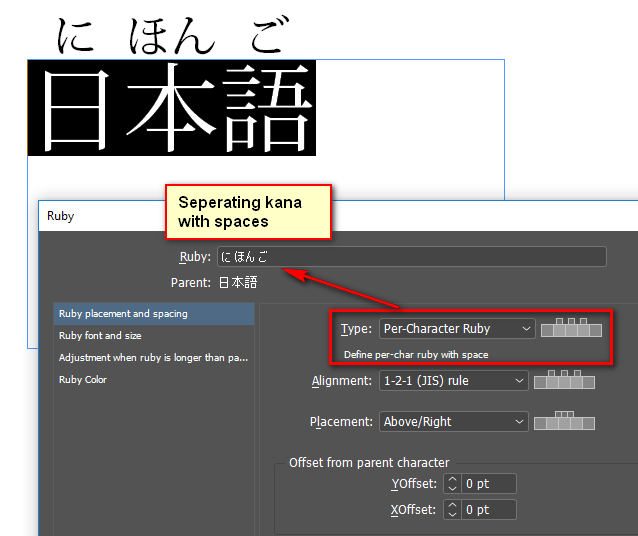This screenshot has width=638, height=536.
Task: Click into the Ruby text input field
Action: 410,257
